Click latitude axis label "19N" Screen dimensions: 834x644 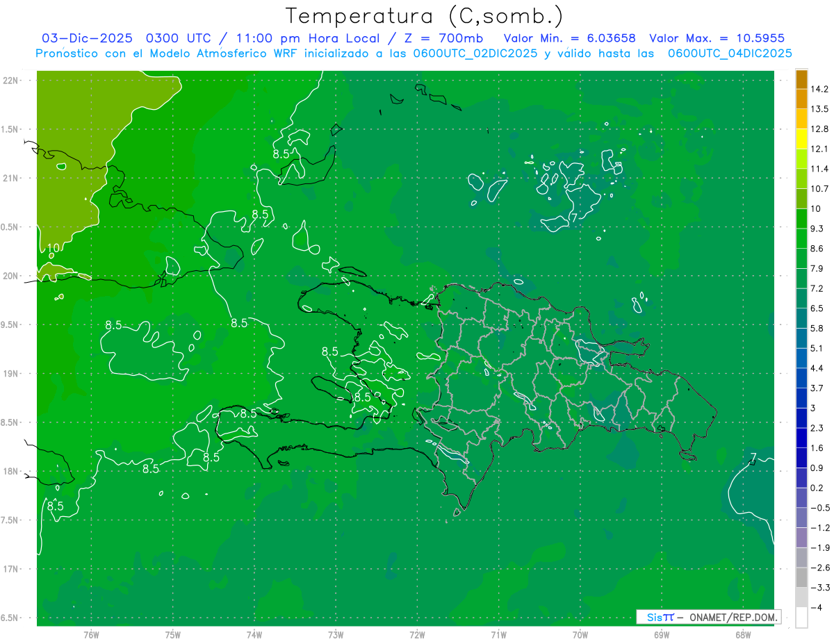click(x=11, y=374)
